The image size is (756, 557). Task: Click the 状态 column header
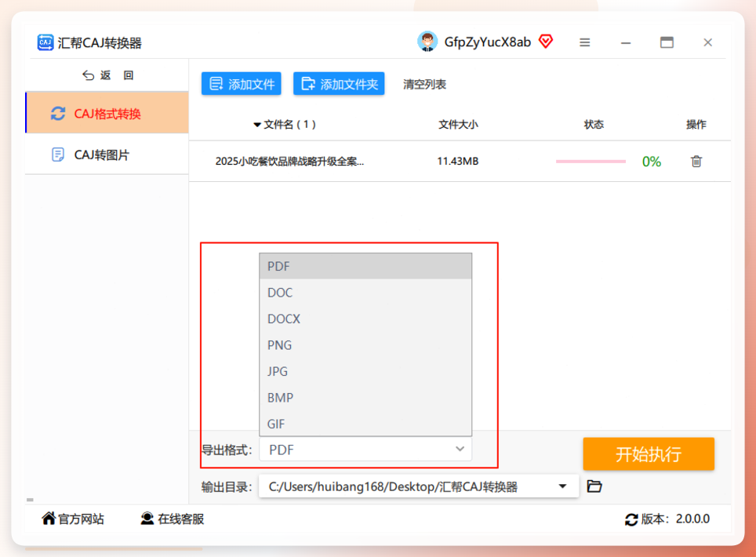(x=594, y=125)
